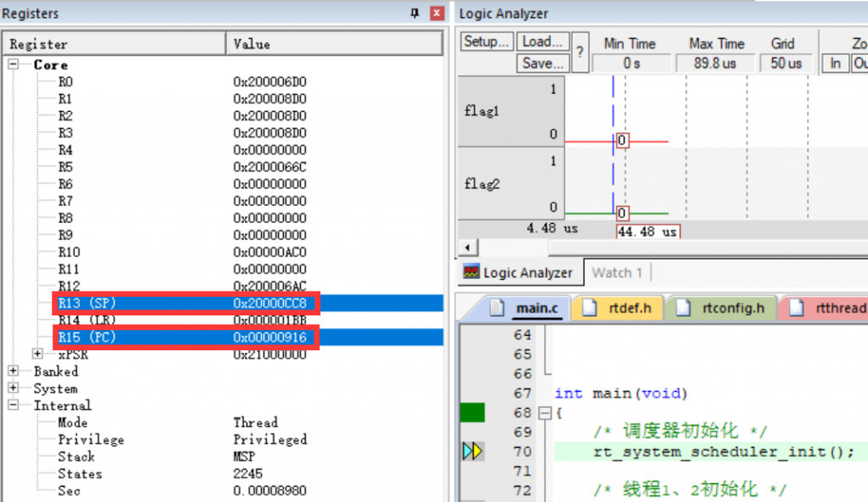Select the R7 register row
This screenshot has width=868, height=502.
(x=224, y=201)
